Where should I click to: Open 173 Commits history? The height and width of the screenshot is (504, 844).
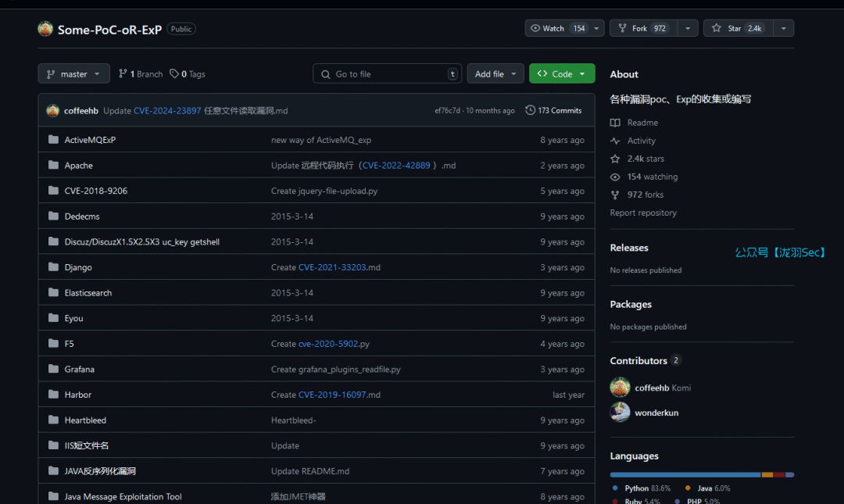click(x=553, y=110)
